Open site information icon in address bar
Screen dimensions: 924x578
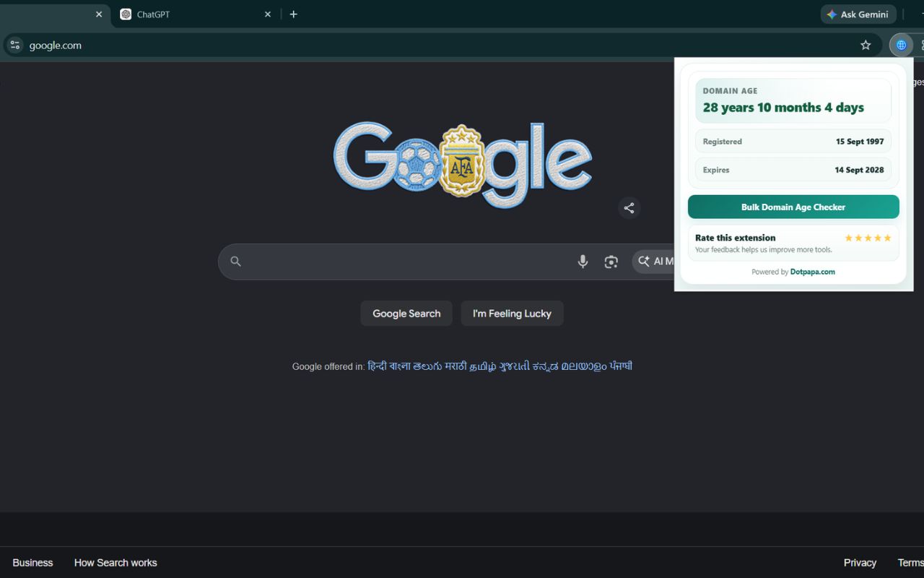point(15,45)
